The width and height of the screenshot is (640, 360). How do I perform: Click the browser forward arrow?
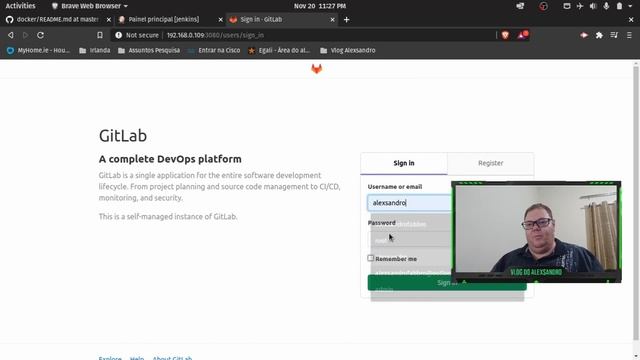25,36
